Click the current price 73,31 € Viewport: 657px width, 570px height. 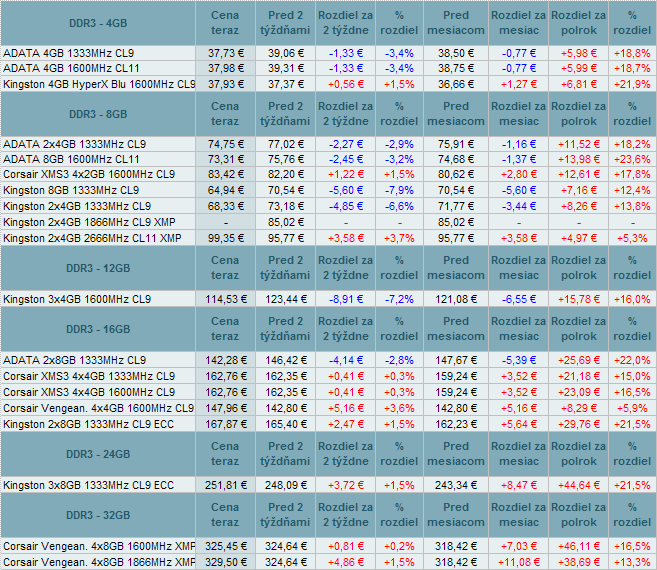click(x=226, y=159)
